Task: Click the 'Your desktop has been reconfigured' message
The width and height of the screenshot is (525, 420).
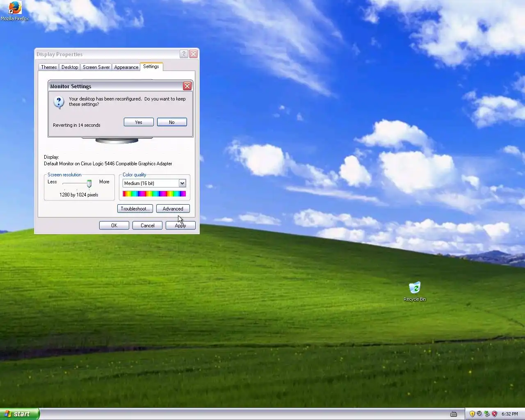Action: tap(127, 101)
